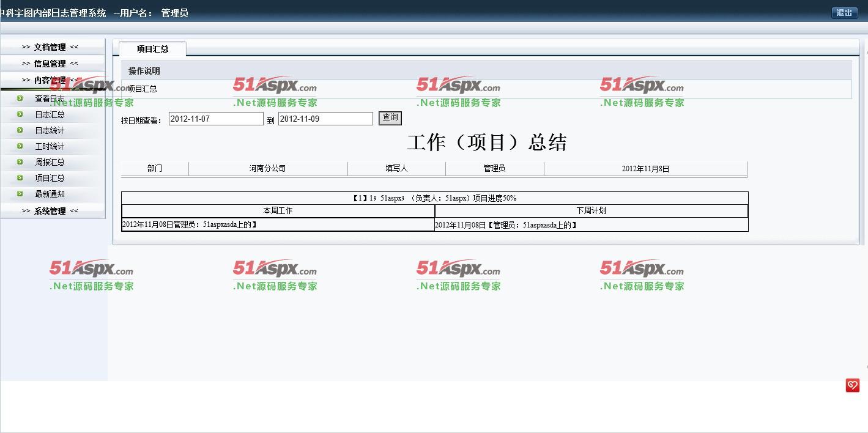Click the 部门 header cell
The image size is (868, 433).
[155, 168]
